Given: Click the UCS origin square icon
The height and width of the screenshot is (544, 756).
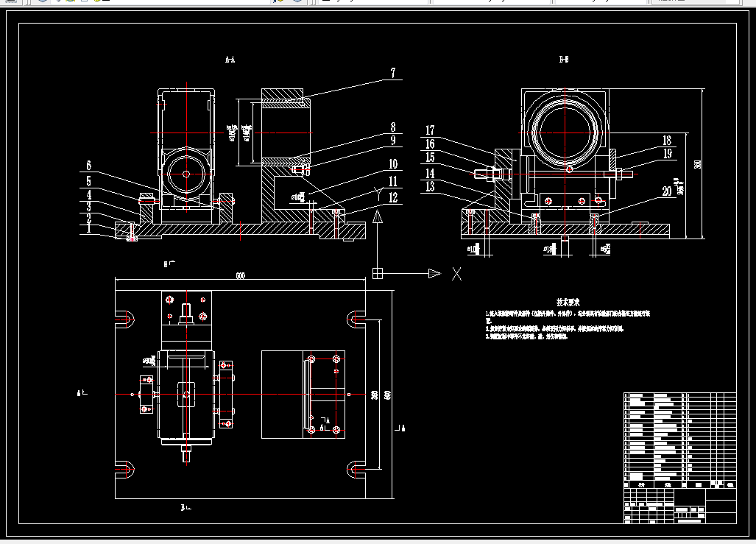Looking at the screenshot, I should (378, 273).
